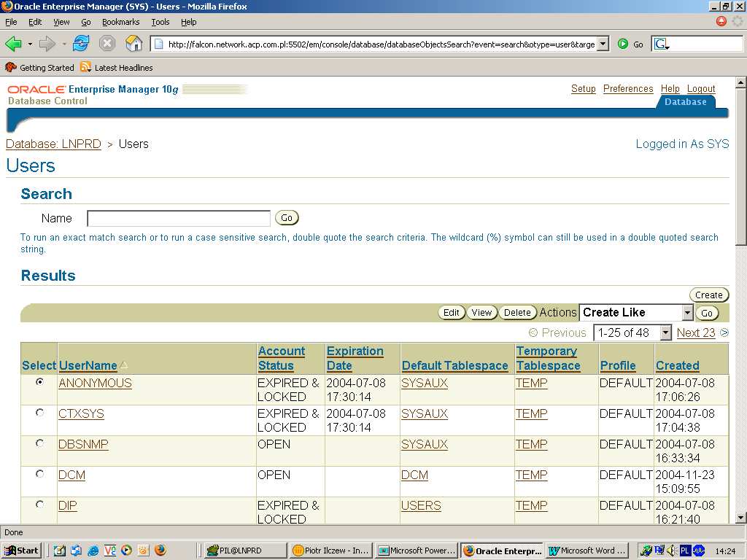Open the CTXSYS user link

[81, 413]
